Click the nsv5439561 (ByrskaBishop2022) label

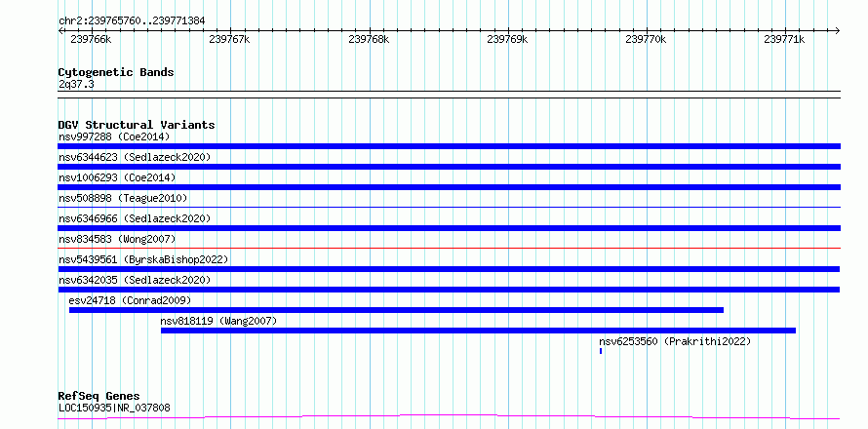coord(143,259)
